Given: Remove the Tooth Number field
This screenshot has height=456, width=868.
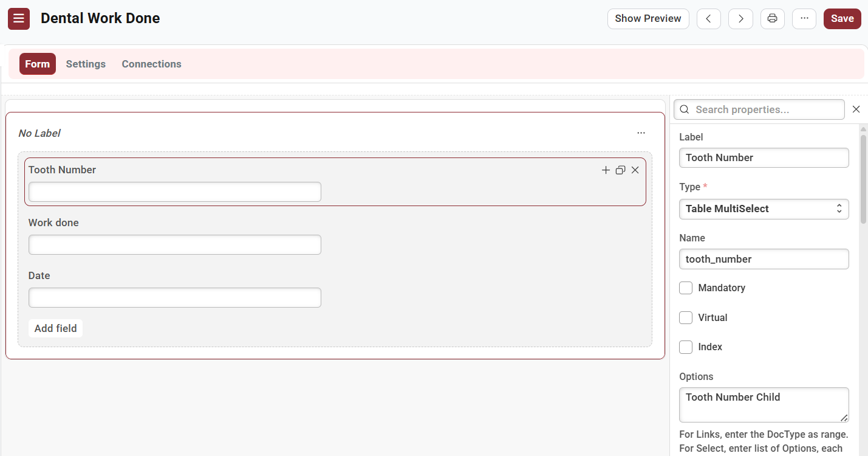Looking at the screenshot, I should point(635,170).
